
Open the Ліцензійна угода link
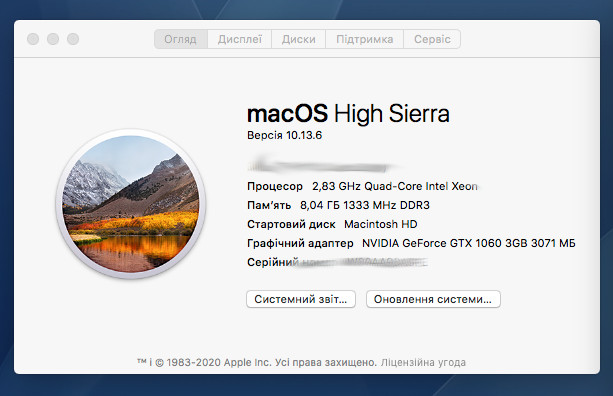point(423,362)
